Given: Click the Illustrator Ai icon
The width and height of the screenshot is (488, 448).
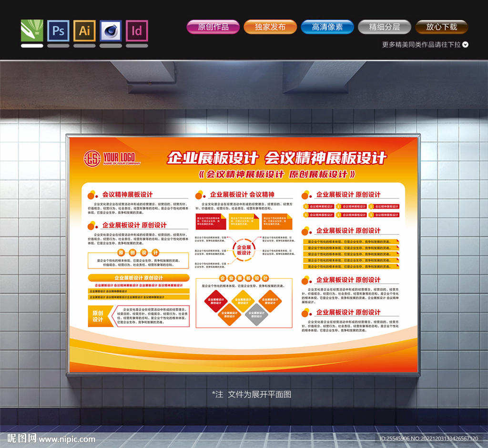Looking at the screenshot, I should point(84,30).
